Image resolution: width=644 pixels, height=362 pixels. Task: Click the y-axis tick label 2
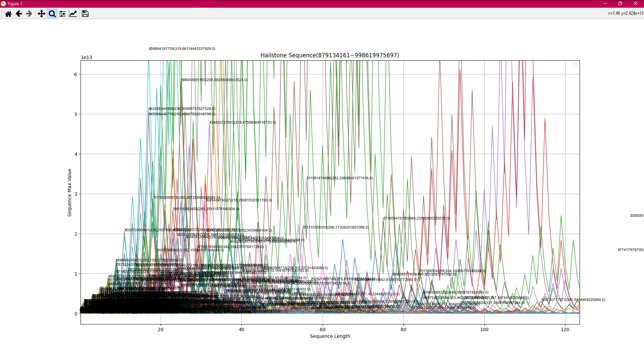click(76, 234)
